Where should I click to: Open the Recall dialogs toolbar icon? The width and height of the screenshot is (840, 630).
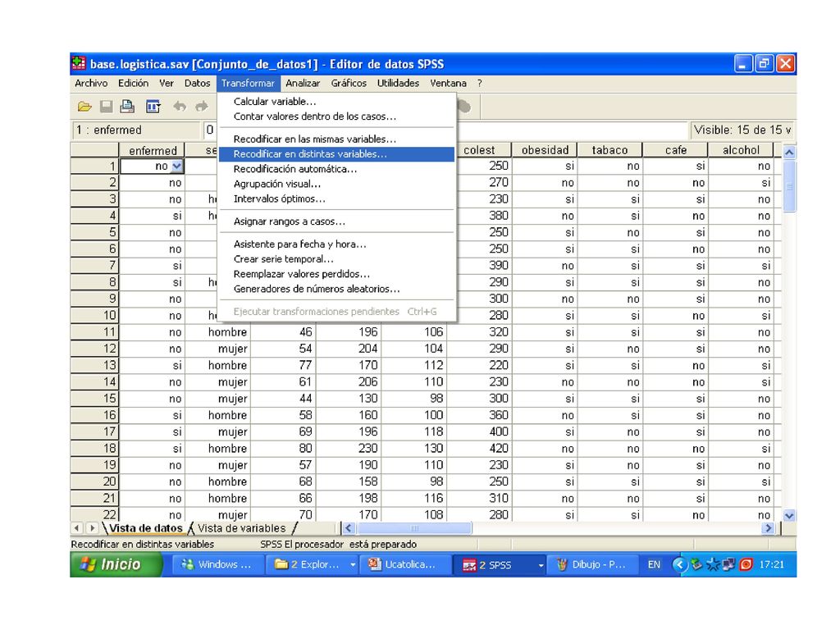pyautogui.click(x=153, y=107)
